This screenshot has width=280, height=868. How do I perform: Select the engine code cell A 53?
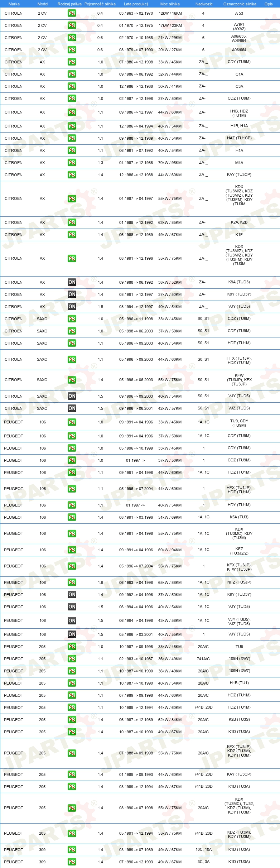[x=239, y=13]
